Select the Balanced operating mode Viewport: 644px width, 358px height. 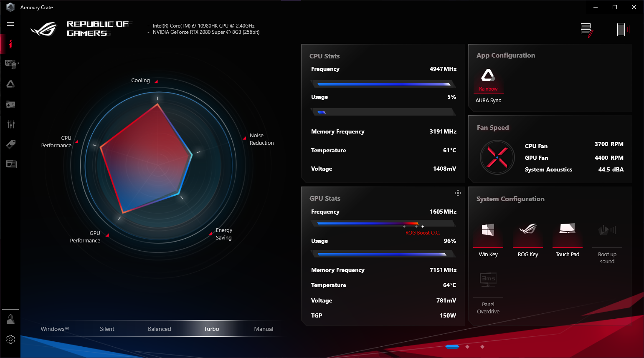coord(160,329)
